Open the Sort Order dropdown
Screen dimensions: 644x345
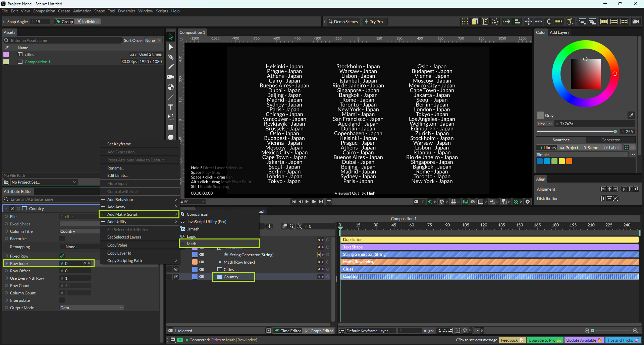point(153,41)
